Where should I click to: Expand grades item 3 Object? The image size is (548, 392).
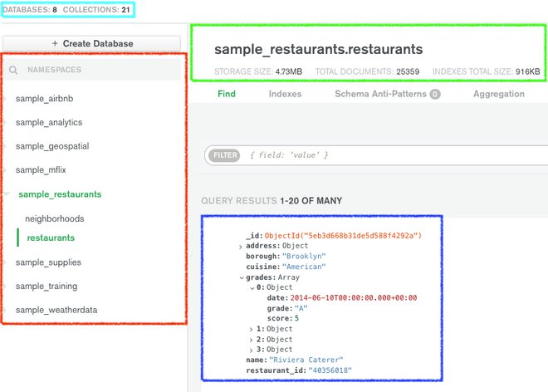pos(251,350)
